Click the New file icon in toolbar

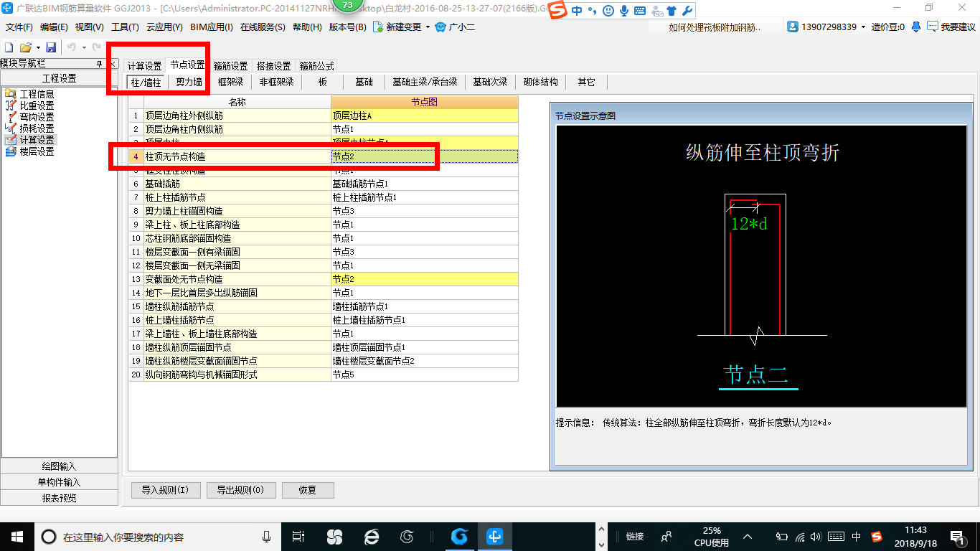(9, 47)
